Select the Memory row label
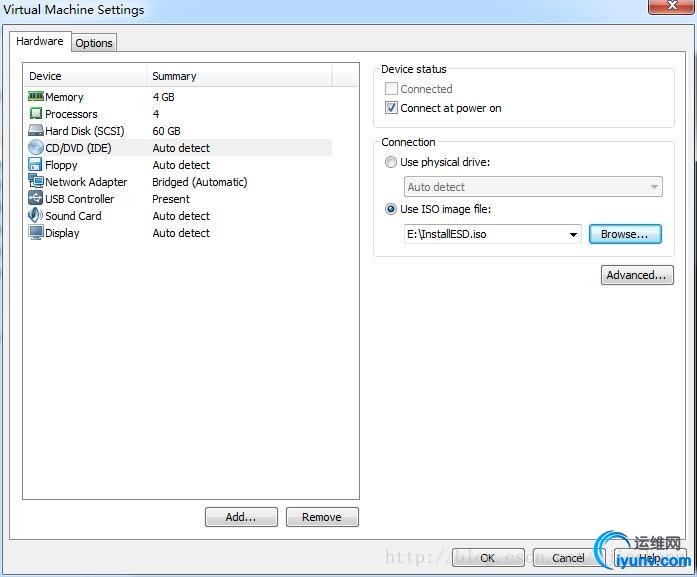This screenshot has height=577, width=697. [x=64, y=97]
